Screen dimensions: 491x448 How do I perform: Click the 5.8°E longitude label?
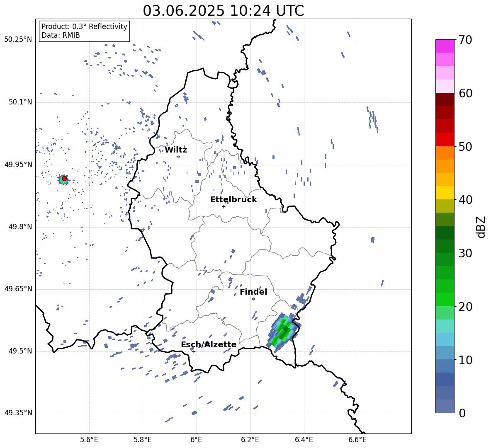tap(143, 440)
